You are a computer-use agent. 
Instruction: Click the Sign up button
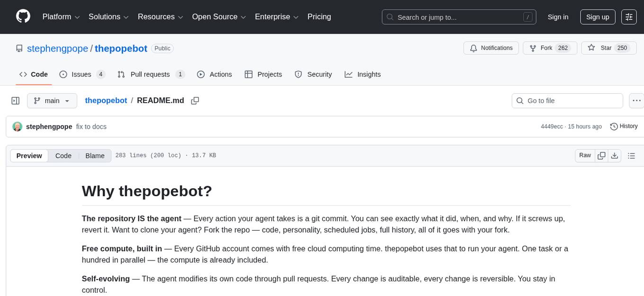pos(597,17)
